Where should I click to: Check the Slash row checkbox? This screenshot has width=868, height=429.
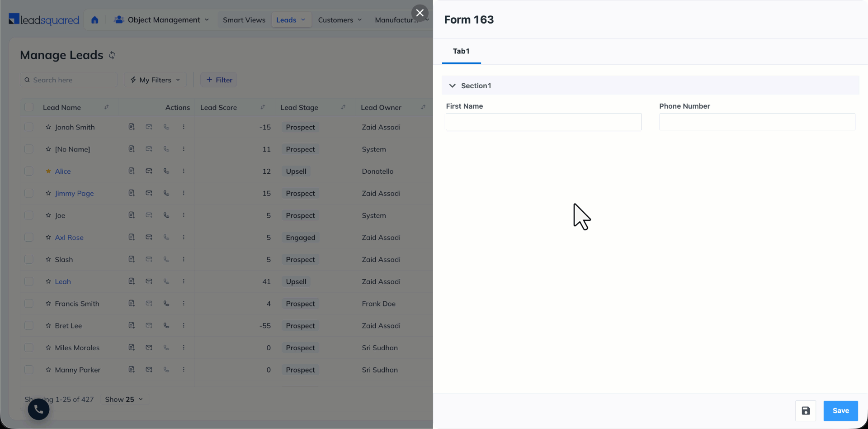coord(29,259)
